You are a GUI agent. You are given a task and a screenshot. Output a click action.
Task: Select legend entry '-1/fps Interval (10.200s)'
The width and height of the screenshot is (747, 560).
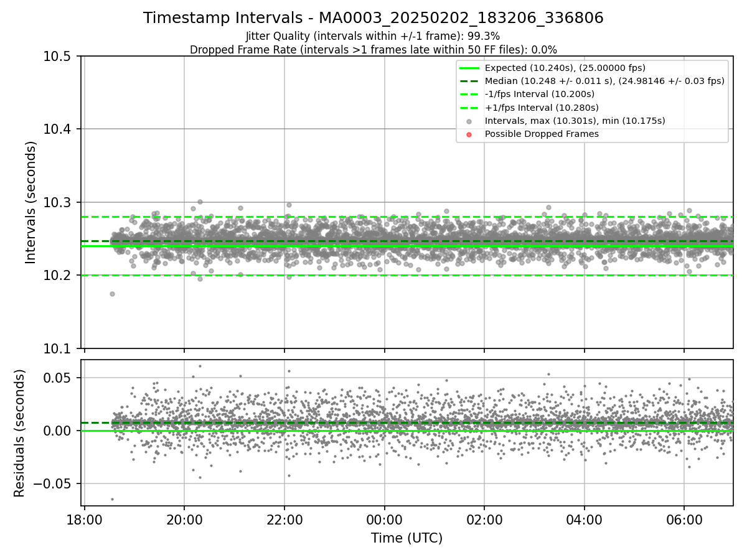540,94
